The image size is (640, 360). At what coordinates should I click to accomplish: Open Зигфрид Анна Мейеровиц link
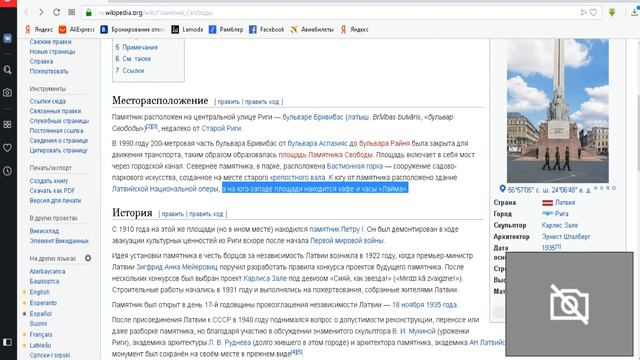coord(177,267)
